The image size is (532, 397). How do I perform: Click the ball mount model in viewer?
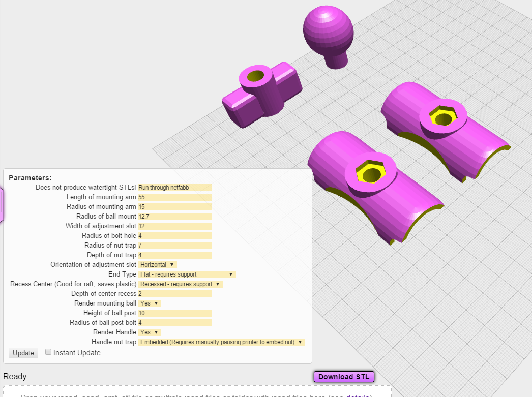(x=329, y=36)
